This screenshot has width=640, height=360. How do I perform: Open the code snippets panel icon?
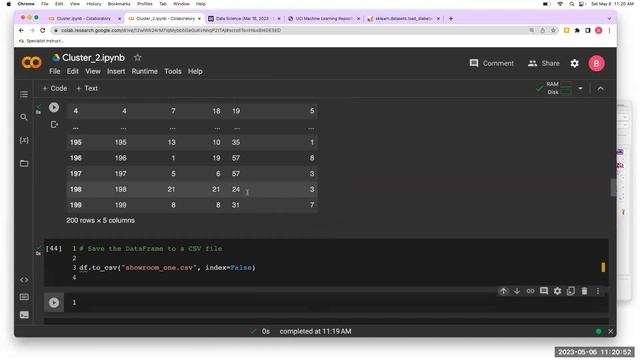point(24,280)
